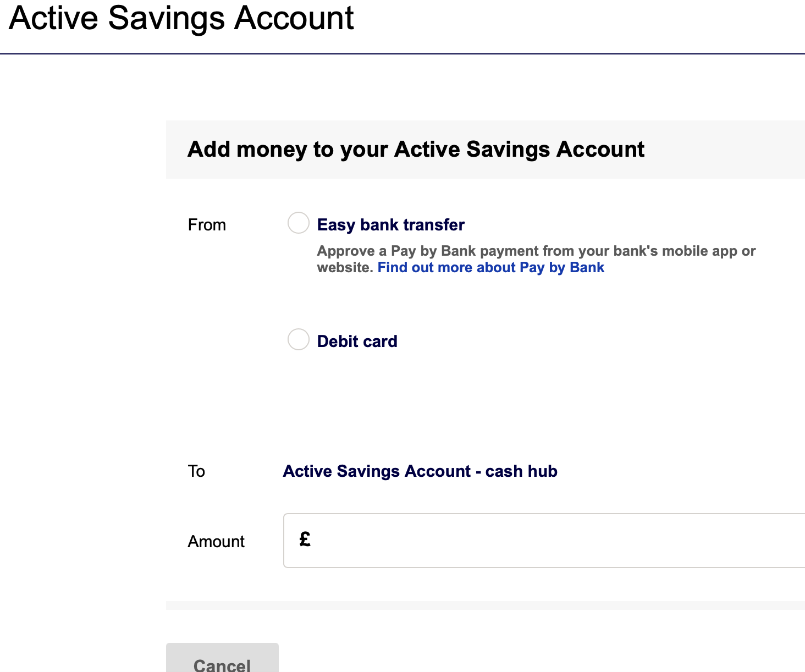Image resolution: width=805 pixels, height=672 pixels.
Task: Click the From field label
Action: click(207, 225)
